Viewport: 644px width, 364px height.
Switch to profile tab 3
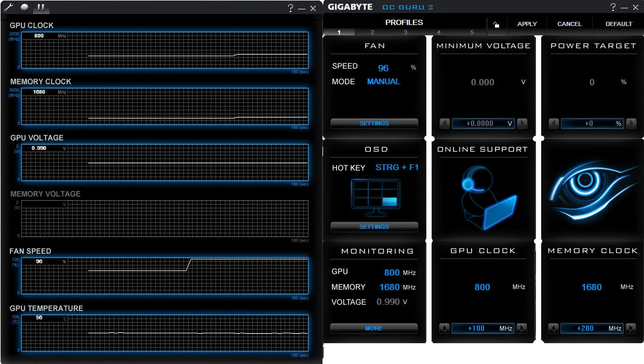pyautogui.click(x=405, y=32)
